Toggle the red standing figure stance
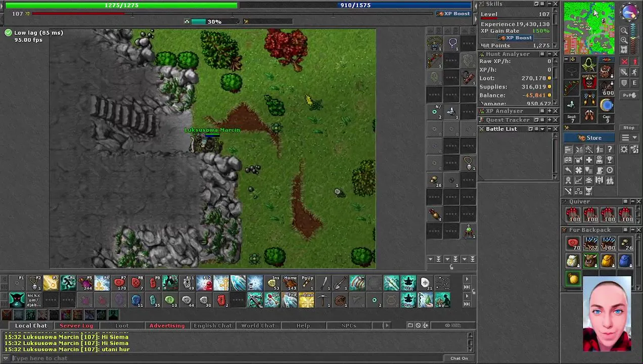 634,61
